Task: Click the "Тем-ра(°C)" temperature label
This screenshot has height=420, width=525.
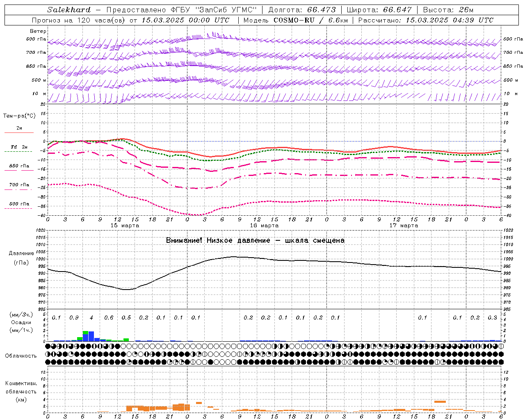Action: point(19,116)
